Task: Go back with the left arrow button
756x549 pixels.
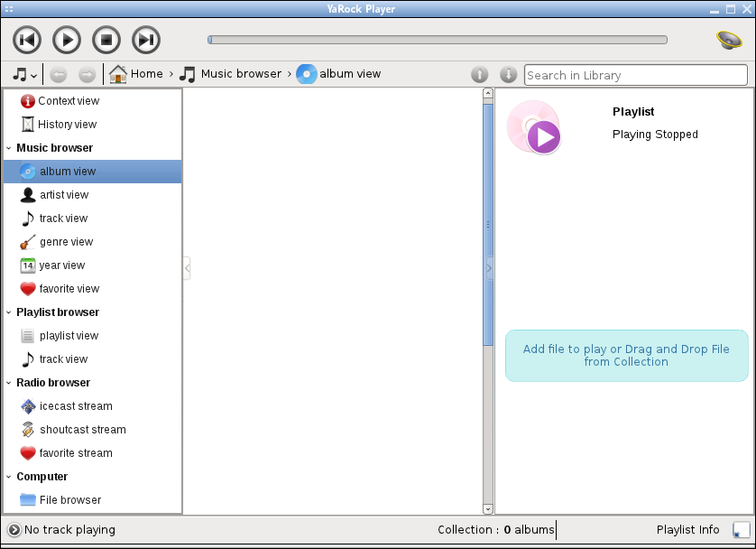Action: [x=59, y=74]
